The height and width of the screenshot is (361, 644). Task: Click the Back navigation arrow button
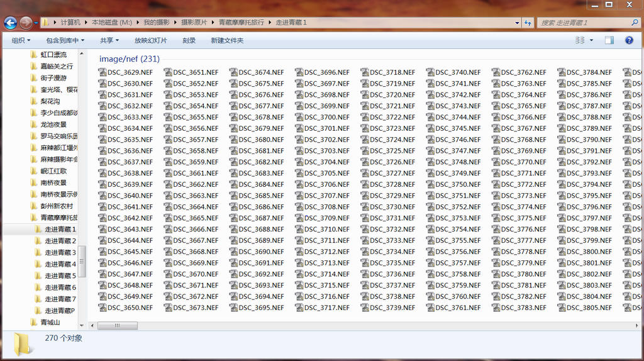click(10, 23)
